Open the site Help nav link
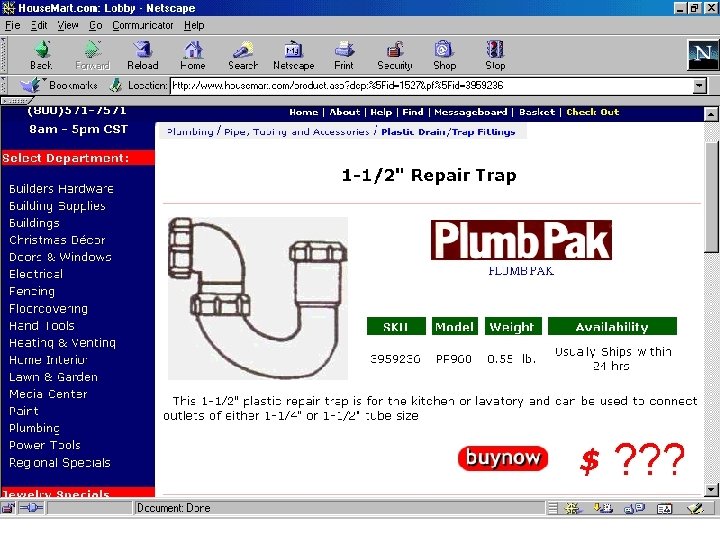 coord(381,112)
